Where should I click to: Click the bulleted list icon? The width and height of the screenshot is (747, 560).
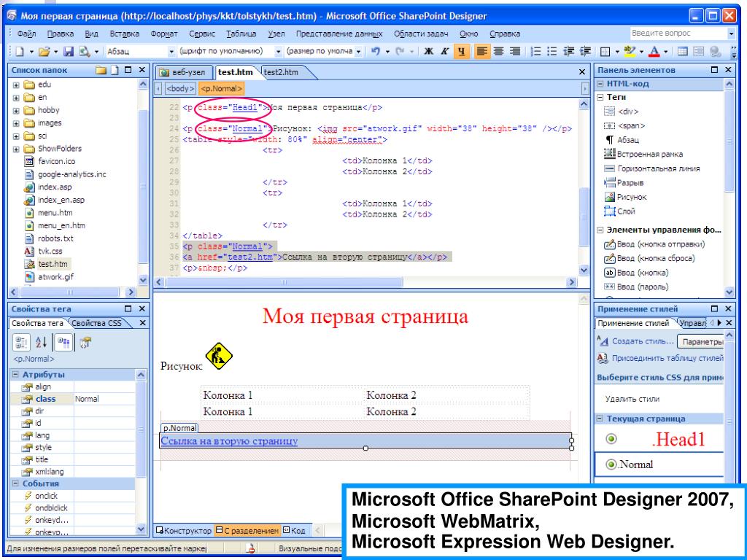tap(549, 52)
